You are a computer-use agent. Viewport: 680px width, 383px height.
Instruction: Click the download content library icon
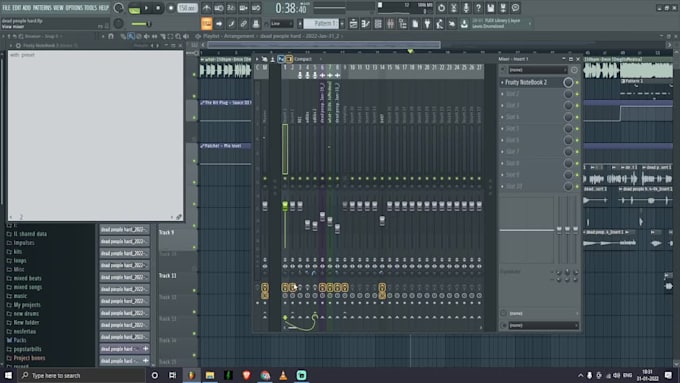click(x=464, y=24)
